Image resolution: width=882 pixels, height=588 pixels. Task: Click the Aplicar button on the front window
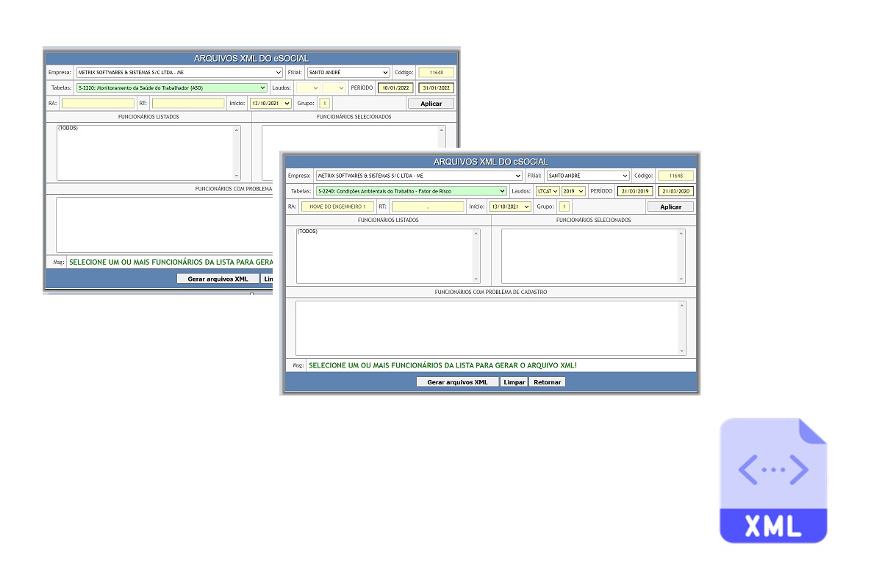tap(670, 207)
